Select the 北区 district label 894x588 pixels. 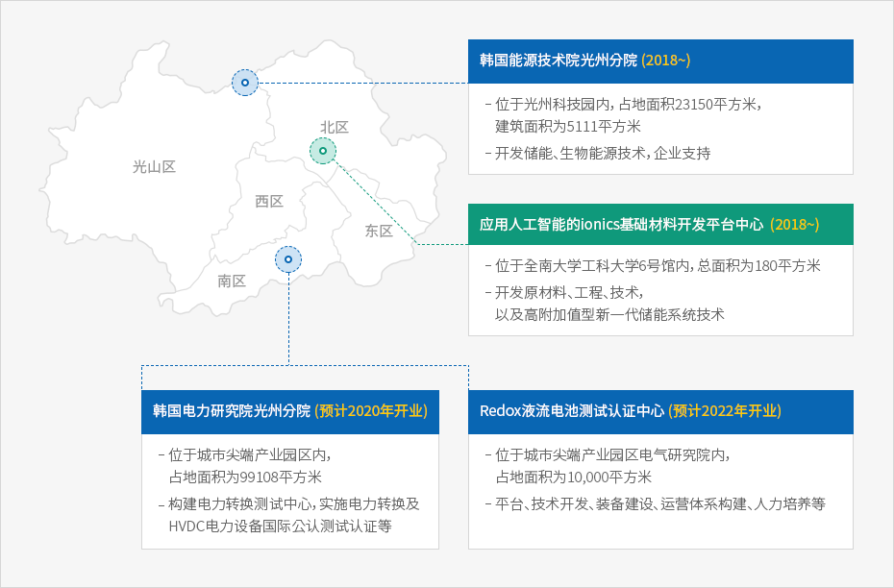click(x=335, y=127)
